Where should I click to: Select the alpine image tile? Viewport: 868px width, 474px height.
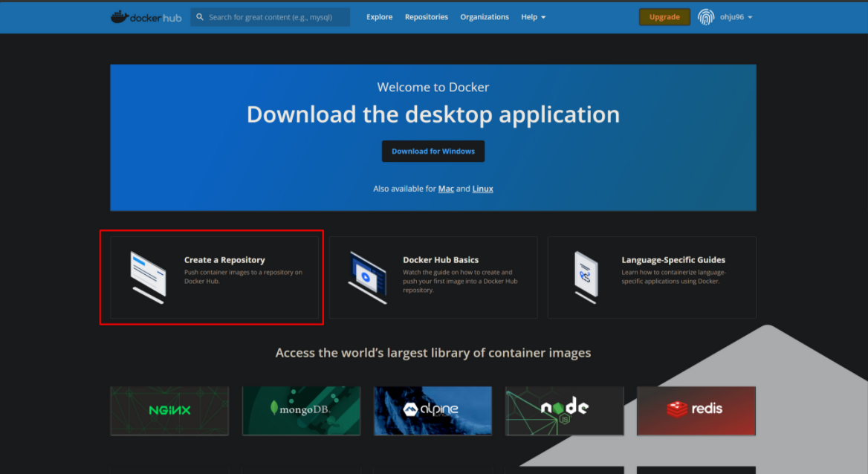pyautogui.click(x=433, y=411)
